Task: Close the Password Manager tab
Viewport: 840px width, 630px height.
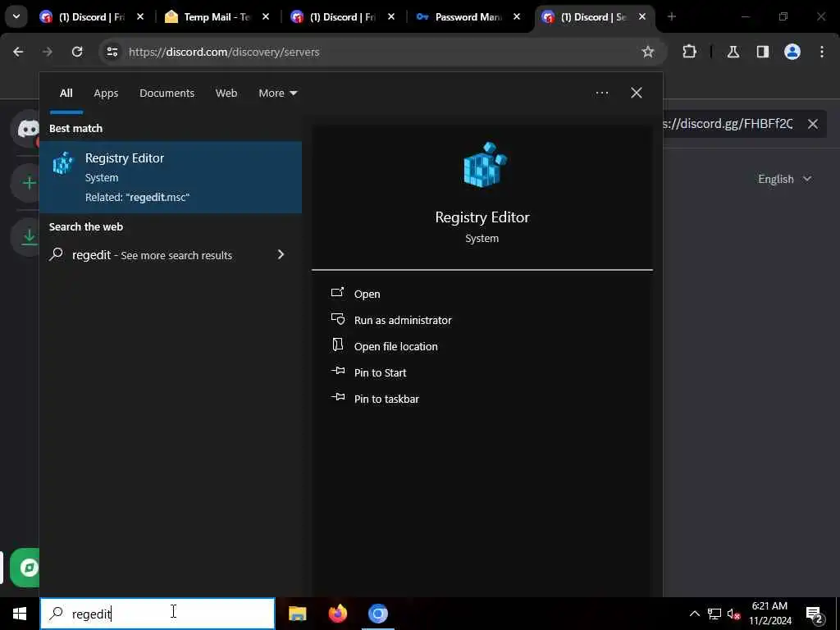Action: click(517, 16)
